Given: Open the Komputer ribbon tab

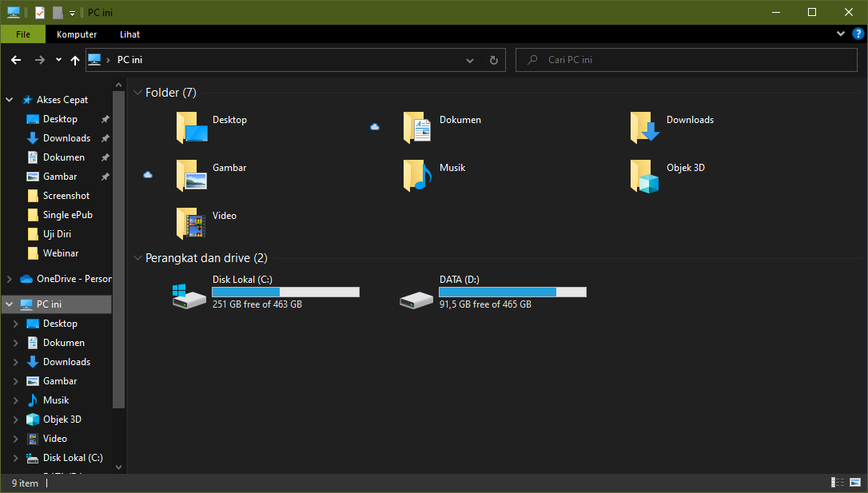Looking at the screenshot, I should (x=77, y=34).
